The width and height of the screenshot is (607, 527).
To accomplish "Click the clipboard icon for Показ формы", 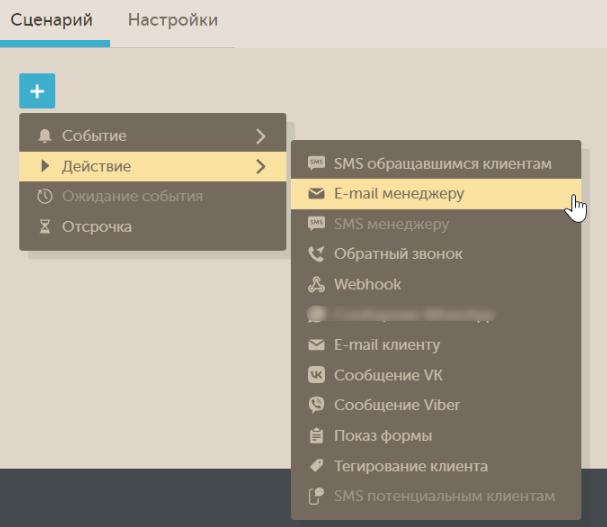I will click(x=316, y=436).
